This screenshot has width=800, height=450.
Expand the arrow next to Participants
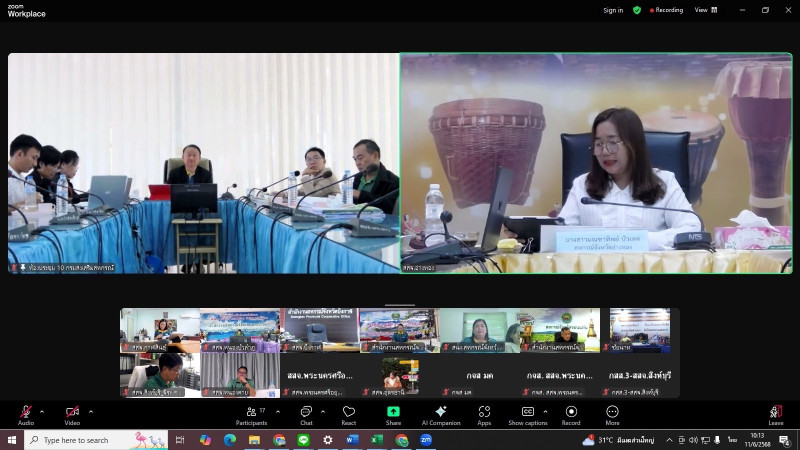tap(278, 411)
